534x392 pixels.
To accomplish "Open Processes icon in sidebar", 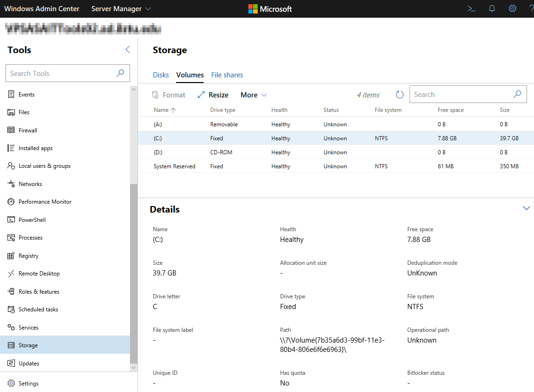I will click(x=11, y=238).
